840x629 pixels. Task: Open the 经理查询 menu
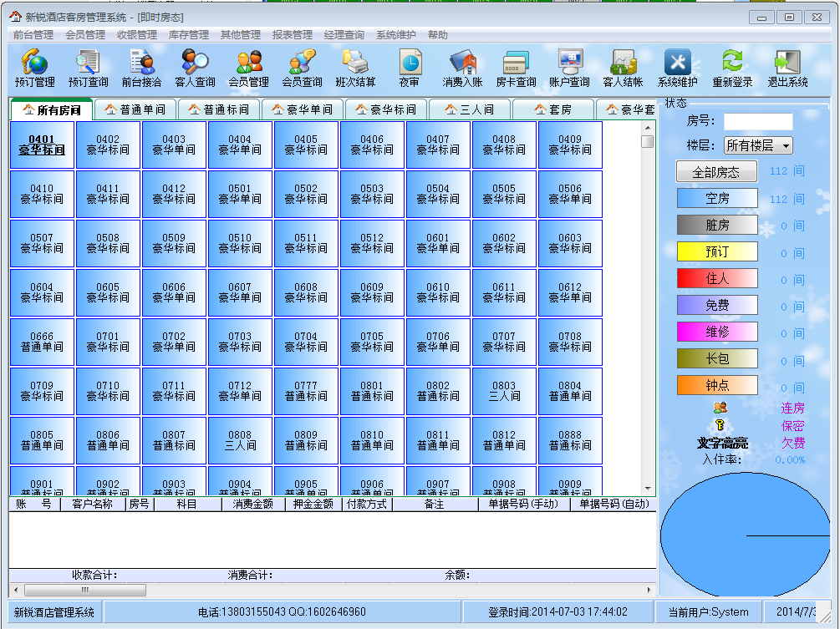pos(344,35)
